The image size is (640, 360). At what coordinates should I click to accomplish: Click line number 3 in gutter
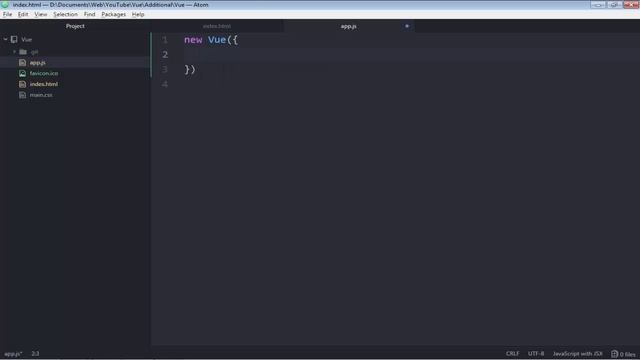tap(165, 69)
